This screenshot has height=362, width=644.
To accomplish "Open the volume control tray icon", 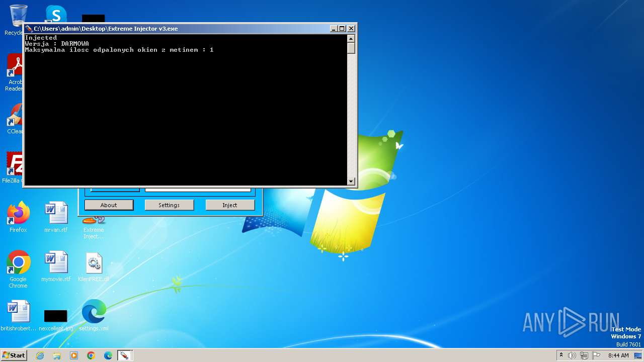I will point(572,355).
